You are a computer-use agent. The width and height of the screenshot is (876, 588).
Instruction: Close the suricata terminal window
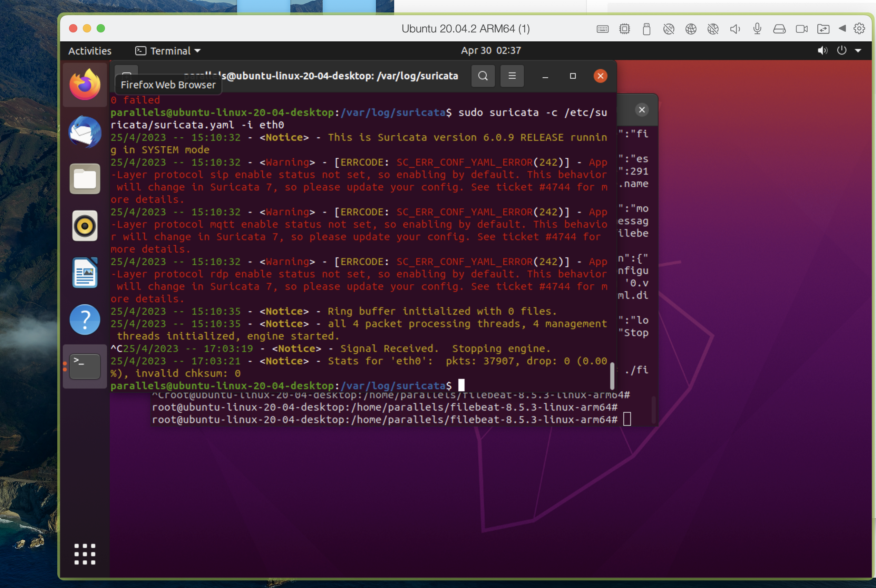click(600, 76)
